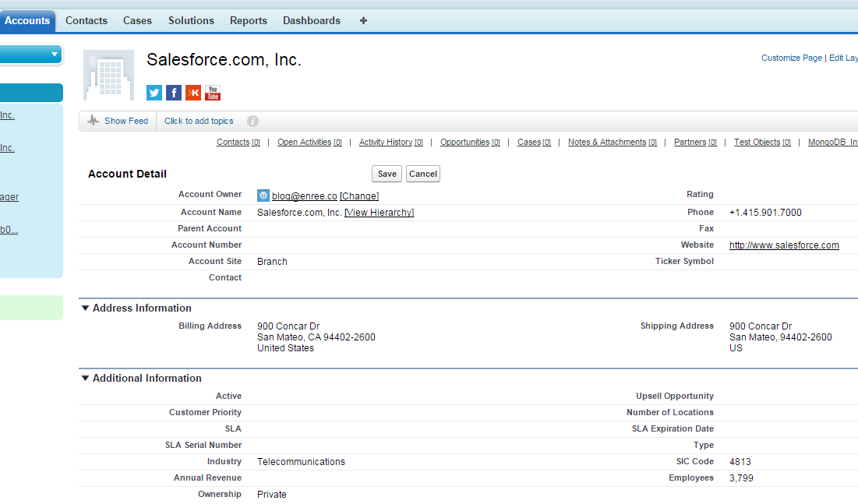Image resolution: width=858 pixels, height=504 pixels.
Task: Click the Account Name value Salesforce.com, Inc.
Action: pos(299,213)
